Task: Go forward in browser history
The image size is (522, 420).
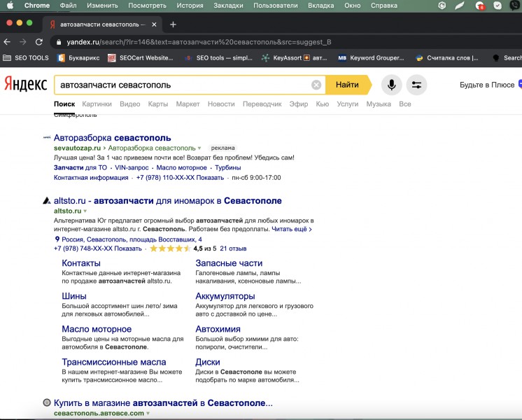Action: [x=23, y=42]
